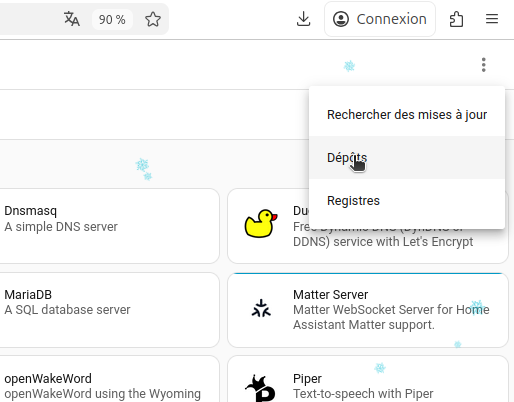This screenshot has width=514, height=402.
Task: Select Registres menu entry
Action: tap(407, 201)
